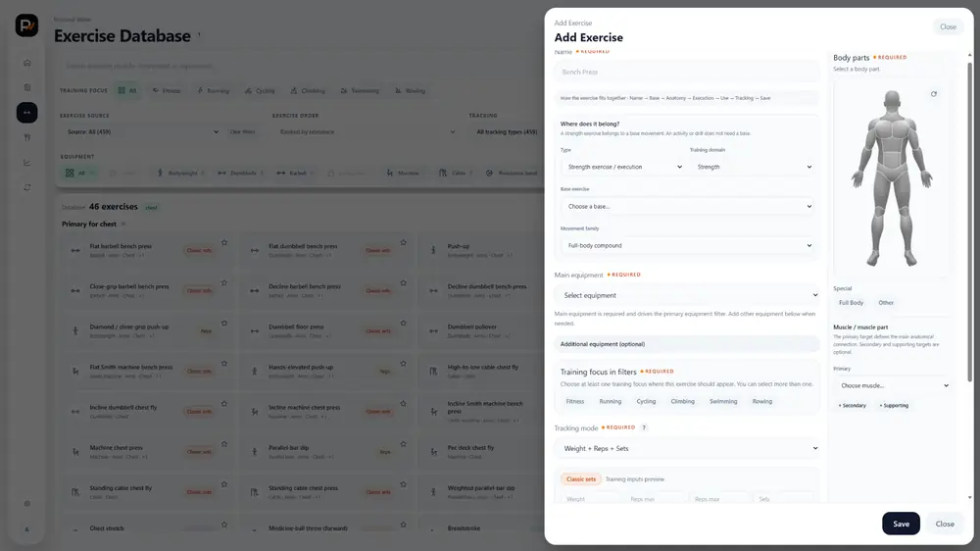Viewport: 980px width, 551px height.
Task: Click the 3D body model chest
Action: tap(892, 132)
